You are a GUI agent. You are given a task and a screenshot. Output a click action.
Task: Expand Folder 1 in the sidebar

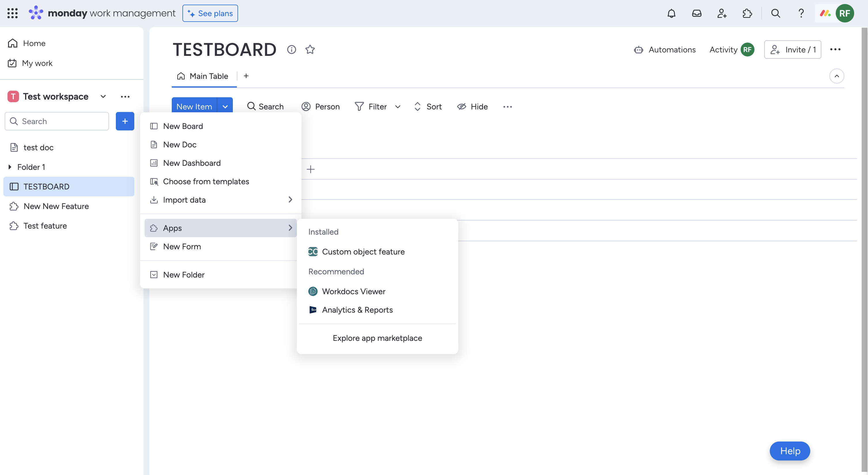pyautogui.click(x=10, y=167)
